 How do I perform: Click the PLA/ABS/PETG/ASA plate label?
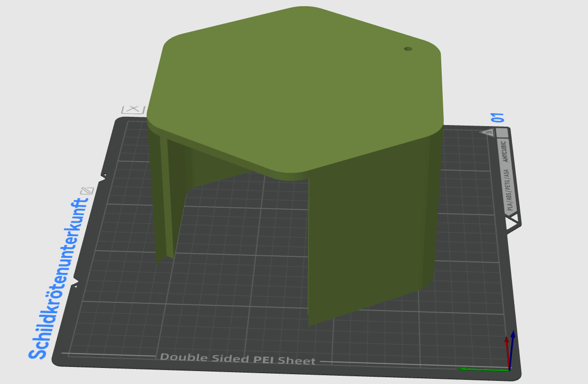[508, 189]
